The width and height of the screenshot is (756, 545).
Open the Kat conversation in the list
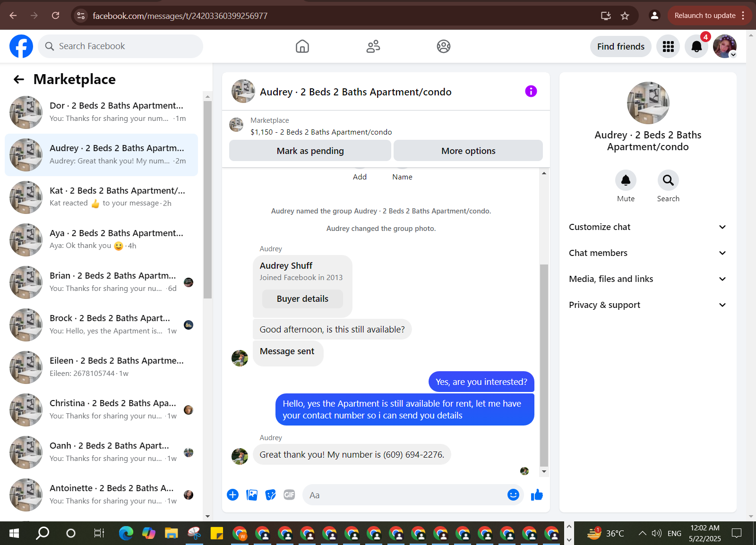101,197
